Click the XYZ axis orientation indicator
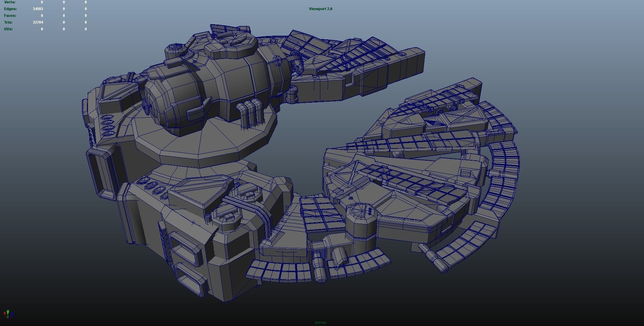The height and width of the screenshot is (326, 644). 8,314
